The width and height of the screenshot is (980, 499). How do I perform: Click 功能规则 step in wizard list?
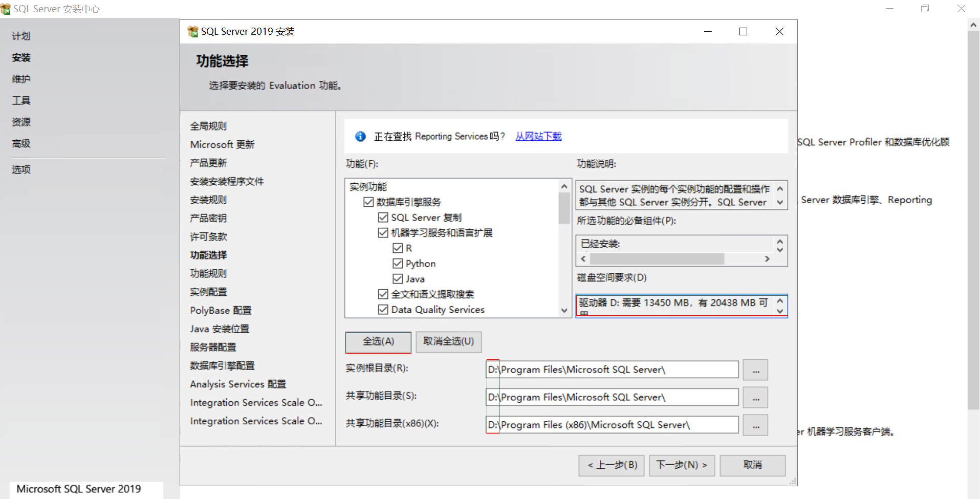pyautogui.click(x=208, y=273)
